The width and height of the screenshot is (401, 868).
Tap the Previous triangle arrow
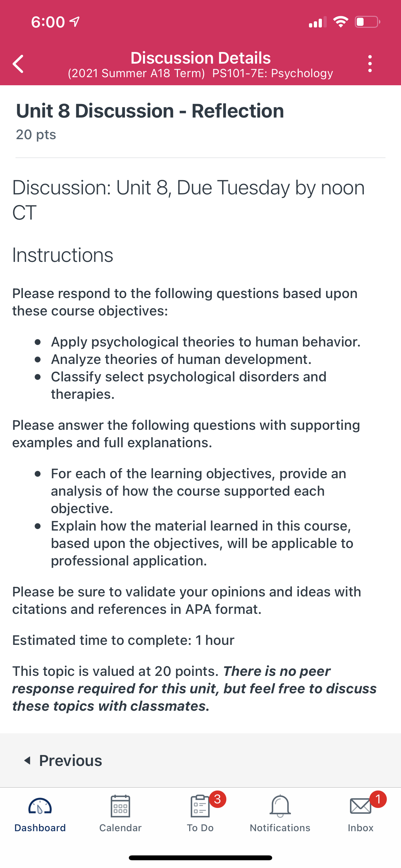pos(28,760)
